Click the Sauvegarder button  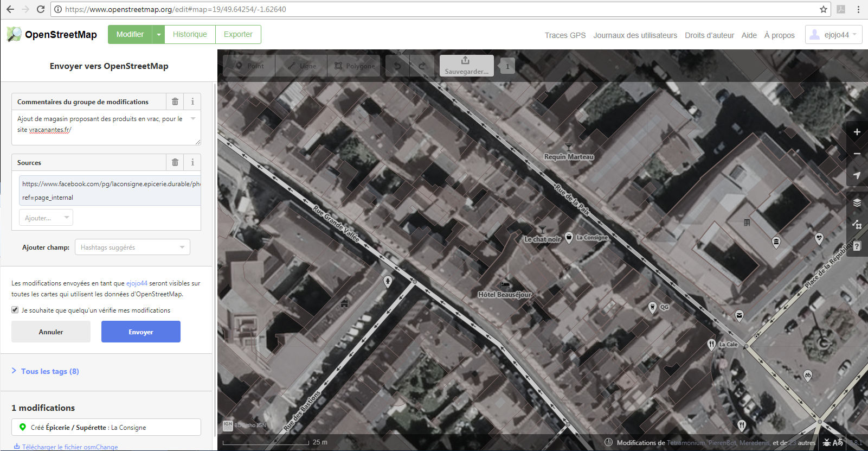[466, 66]
